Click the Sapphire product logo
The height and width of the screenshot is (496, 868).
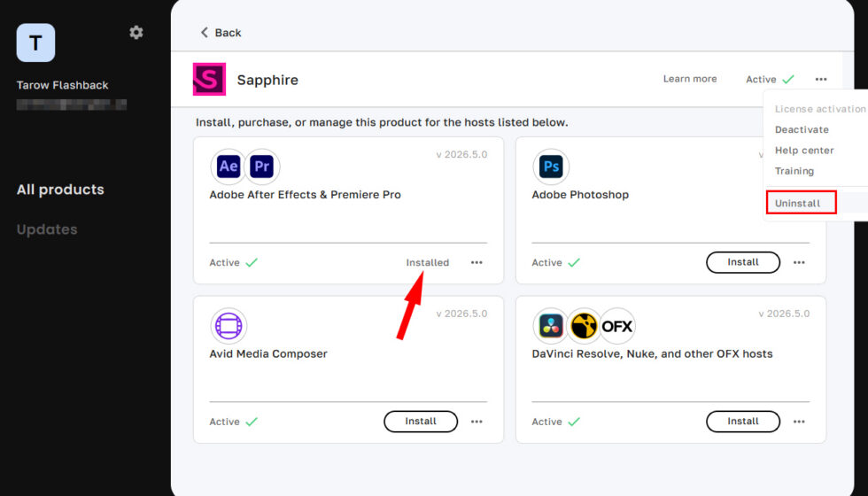coord(209,79)
